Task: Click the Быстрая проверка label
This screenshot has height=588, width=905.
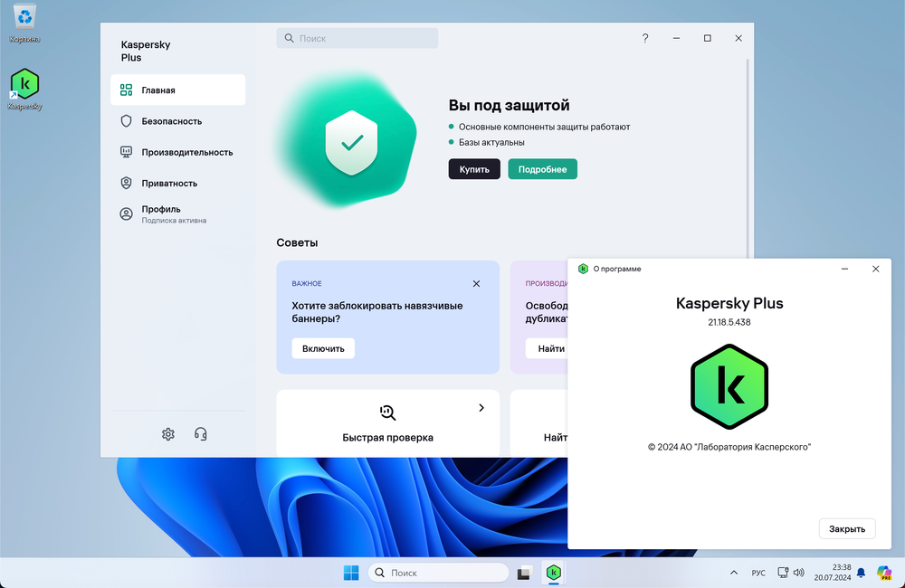Action: tap(388, 438)
